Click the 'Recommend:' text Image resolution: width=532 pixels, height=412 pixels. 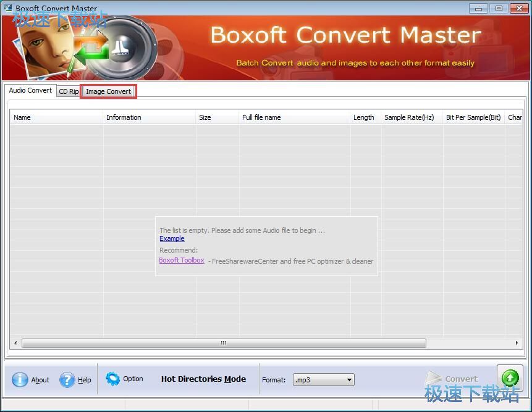coord(179,250)
